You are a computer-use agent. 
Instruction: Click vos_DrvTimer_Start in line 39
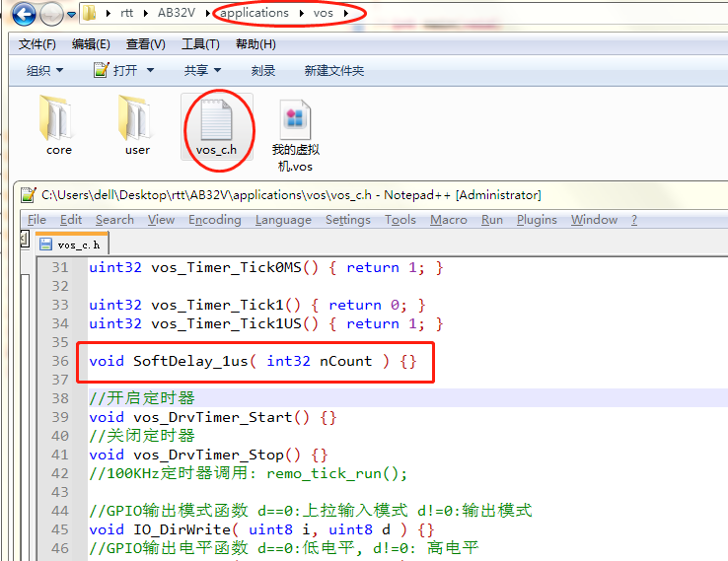[x=213, y=417]
